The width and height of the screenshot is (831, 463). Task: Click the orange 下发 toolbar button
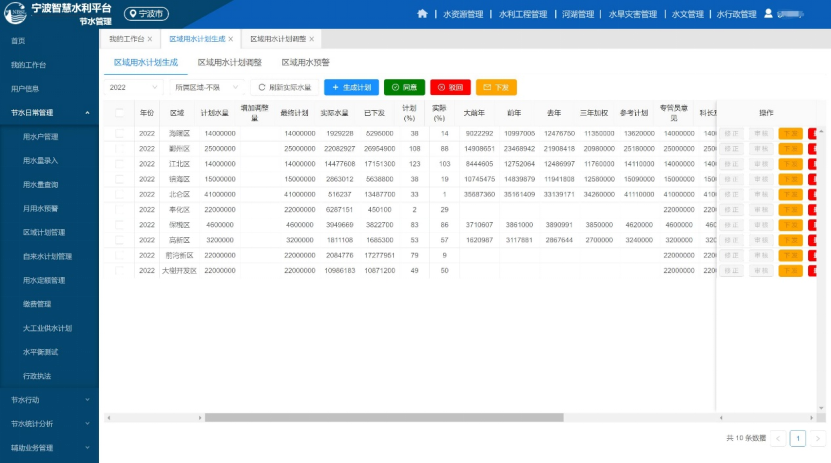coord(496,87)
